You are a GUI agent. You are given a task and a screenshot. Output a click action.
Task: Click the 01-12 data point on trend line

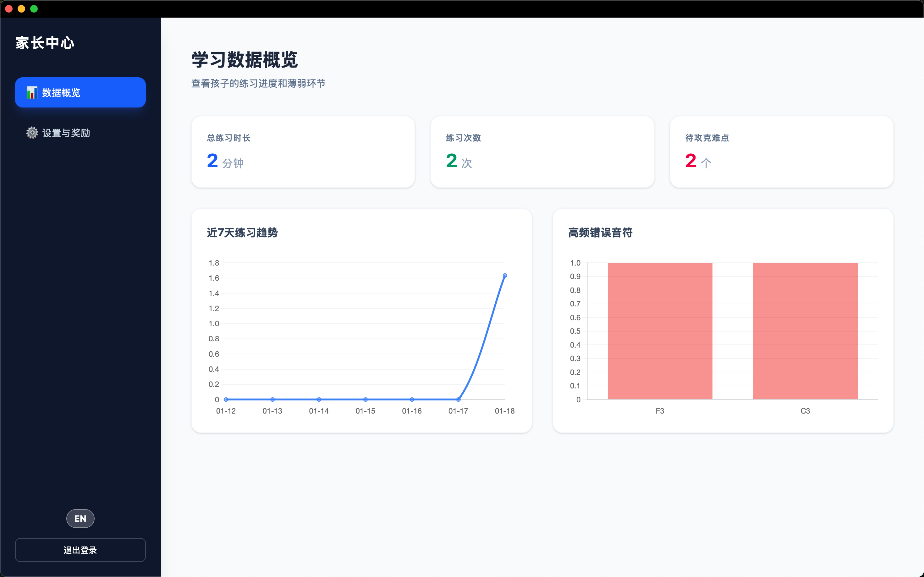pos(226,399)
